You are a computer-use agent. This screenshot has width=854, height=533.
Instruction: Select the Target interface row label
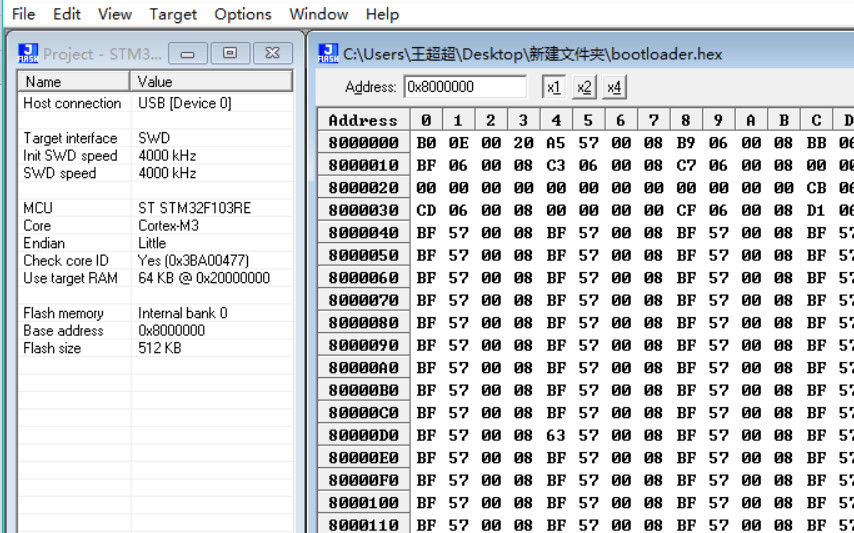click(x=70, y=138)
